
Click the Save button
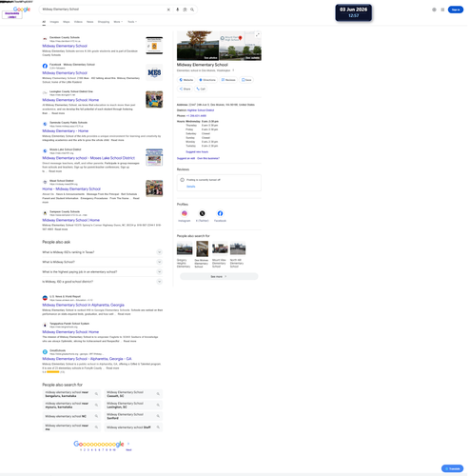pyautogui.click(x=247, y=80)
